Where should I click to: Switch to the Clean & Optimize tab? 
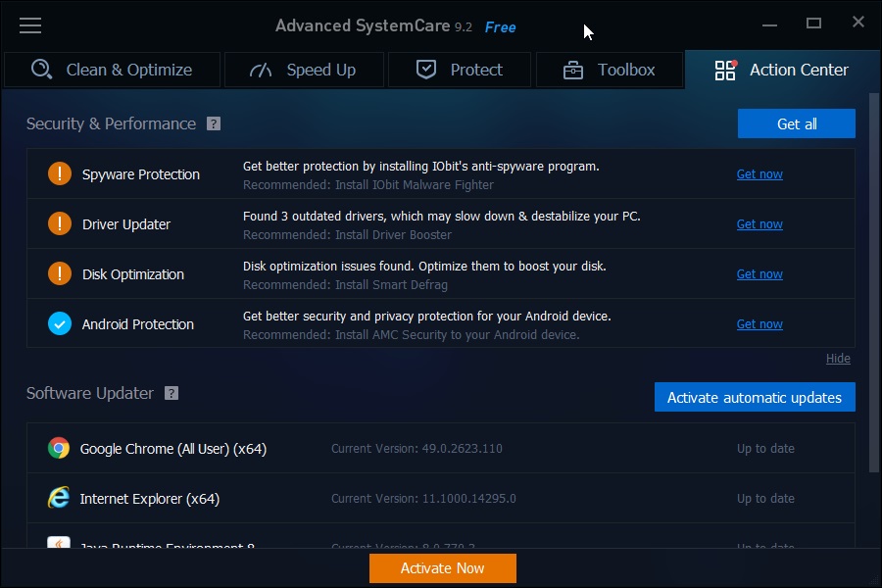(111, 71)
